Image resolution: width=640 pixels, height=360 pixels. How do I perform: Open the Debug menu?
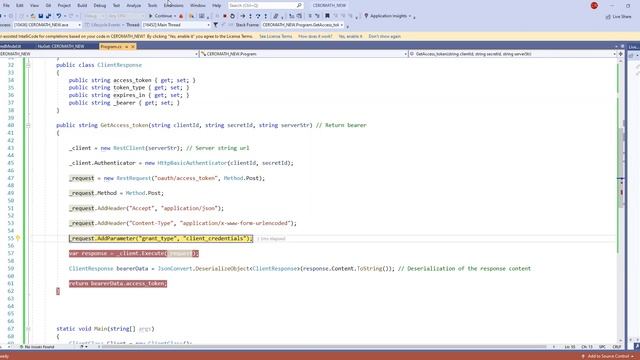100,5
